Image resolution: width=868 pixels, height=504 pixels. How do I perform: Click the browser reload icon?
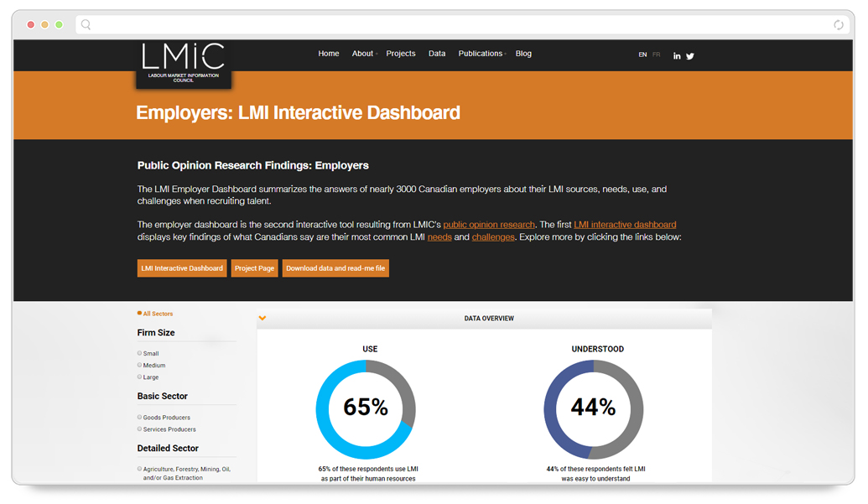[838, 24]
